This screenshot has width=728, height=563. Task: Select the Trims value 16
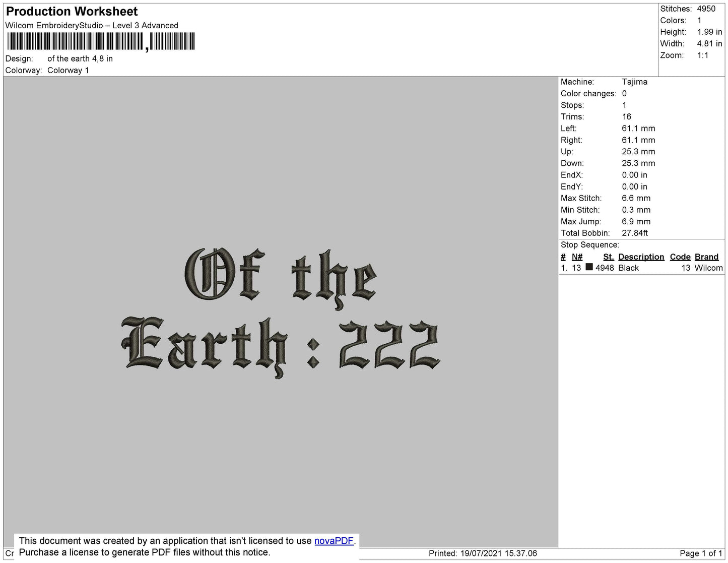[627, 116]
